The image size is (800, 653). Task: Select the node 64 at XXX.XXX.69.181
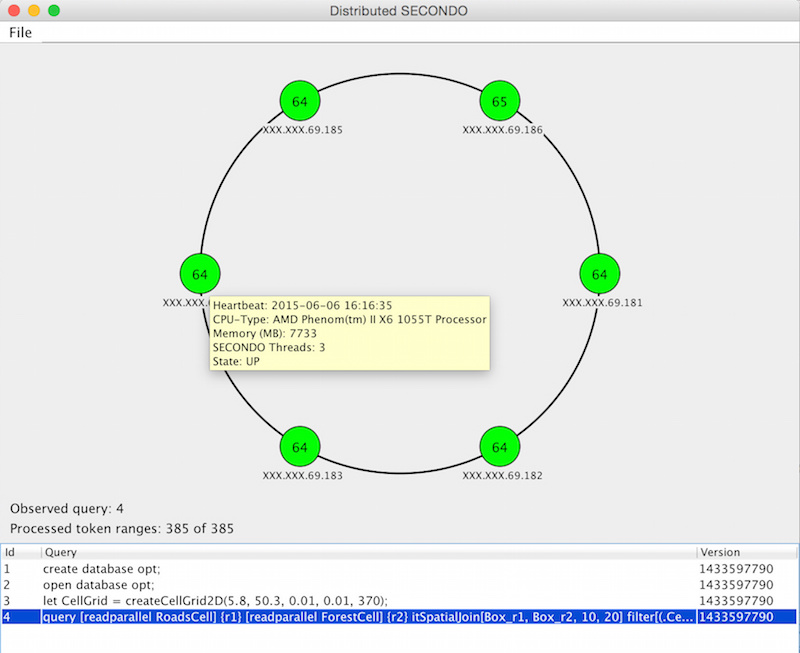pyautogui.click(x=598, y=274)
